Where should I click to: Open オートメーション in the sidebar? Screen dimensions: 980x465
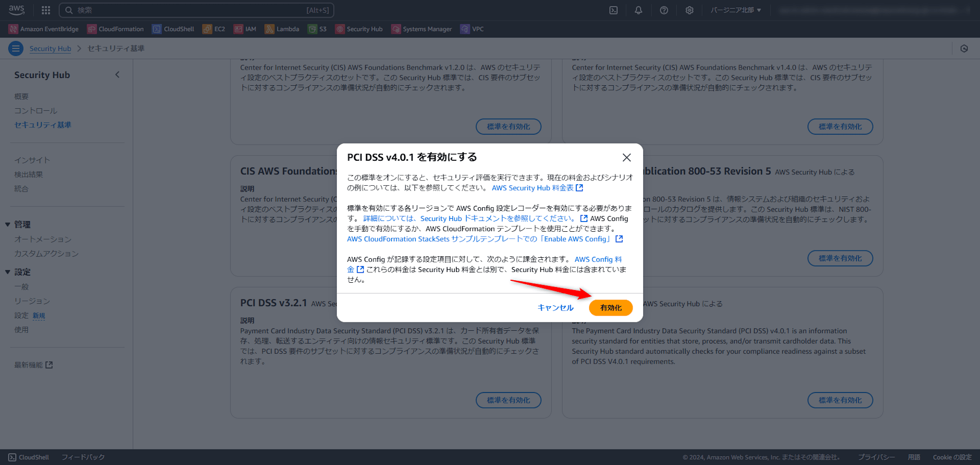[43, 239]
